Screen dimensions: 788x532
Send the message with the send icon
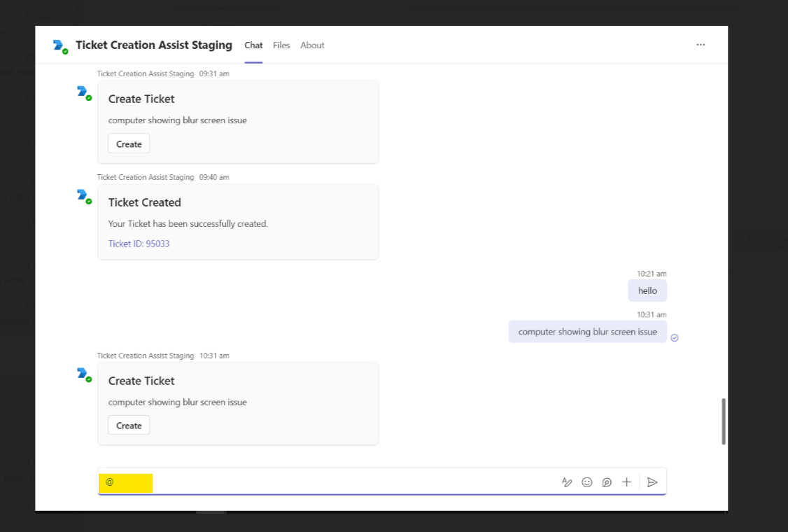[652, 482]
